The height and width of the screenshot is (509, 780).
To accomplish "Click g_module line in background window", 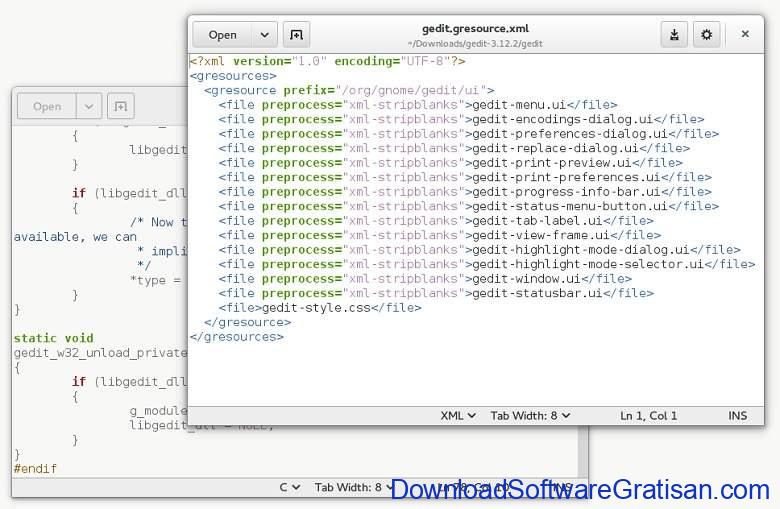I will click(x=158, y=410).
